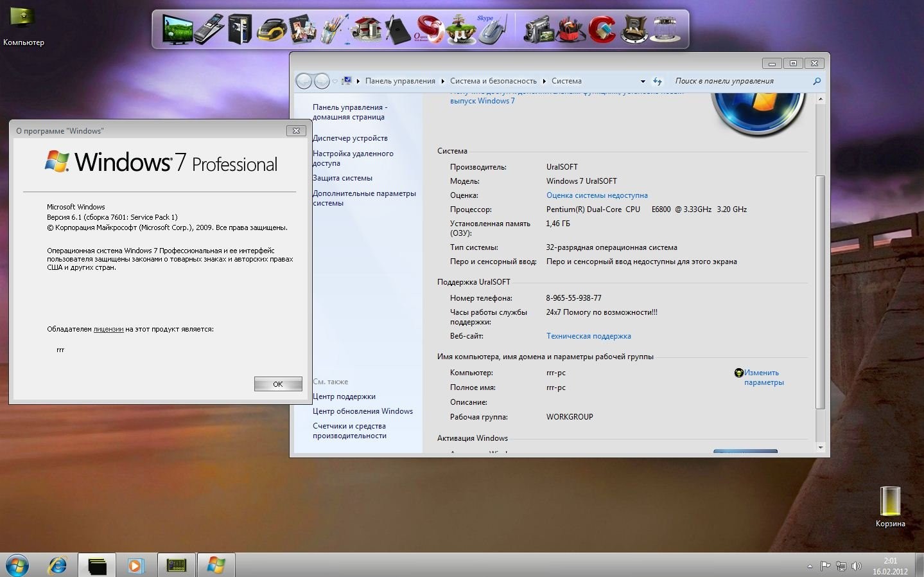Open Панель управления - домашняя страница

click(x=349, y=112)
